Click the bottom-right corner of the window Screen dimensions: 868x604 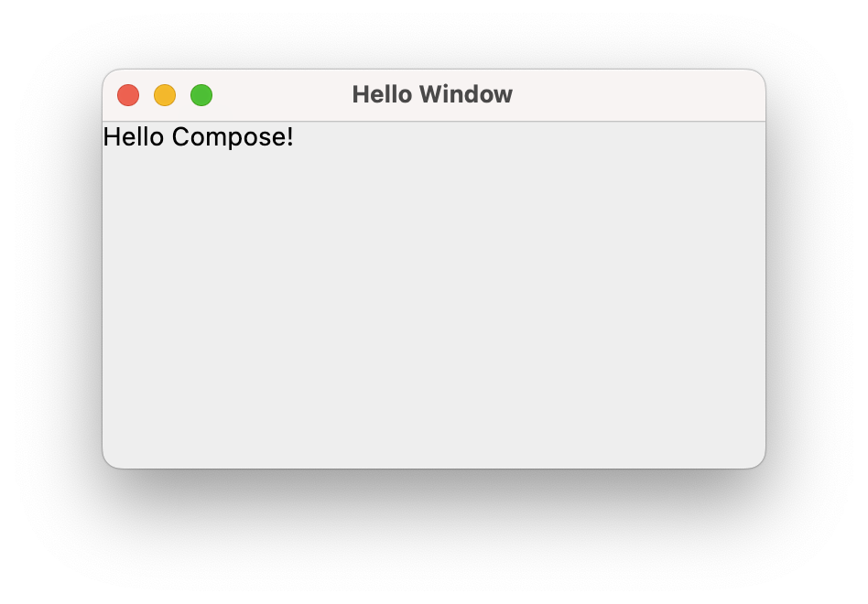758,459
